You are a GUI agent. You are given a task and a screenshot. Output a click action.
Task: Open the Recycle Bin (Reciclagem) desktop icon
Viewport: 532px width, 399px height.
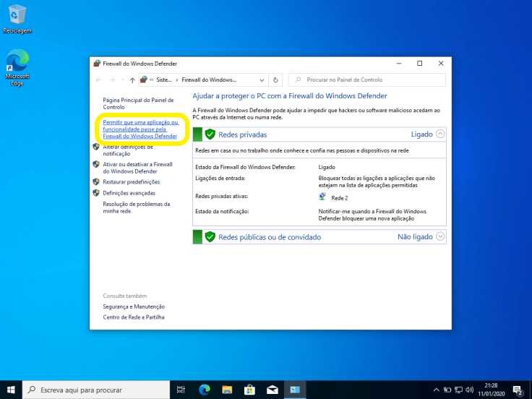[x=17, y=18]
